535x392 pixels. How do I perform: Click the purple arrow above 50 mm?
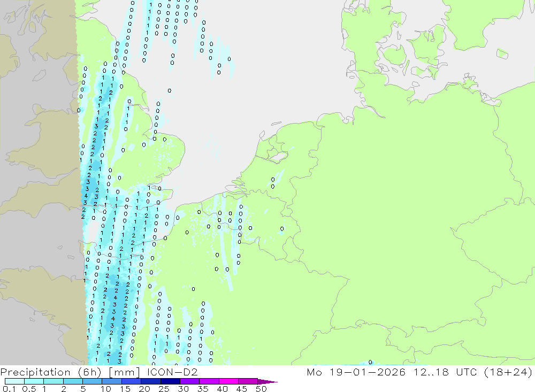pyautogui.click(x=267, y=381)
